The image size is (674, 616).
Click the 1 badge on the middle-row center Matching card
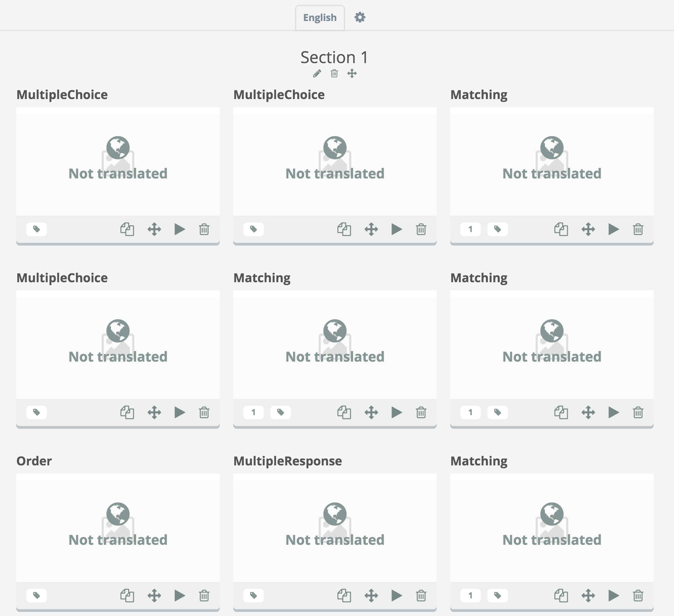click(x=254, y=412)
